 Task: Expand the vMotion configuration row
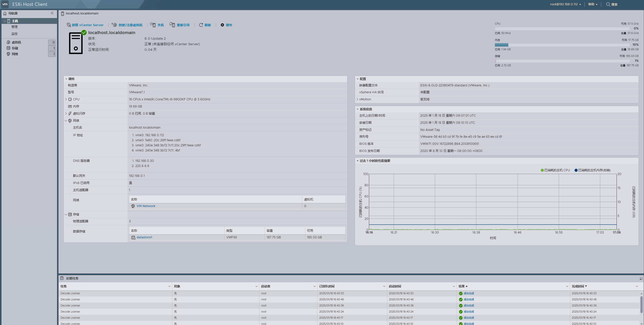(357, 99)
